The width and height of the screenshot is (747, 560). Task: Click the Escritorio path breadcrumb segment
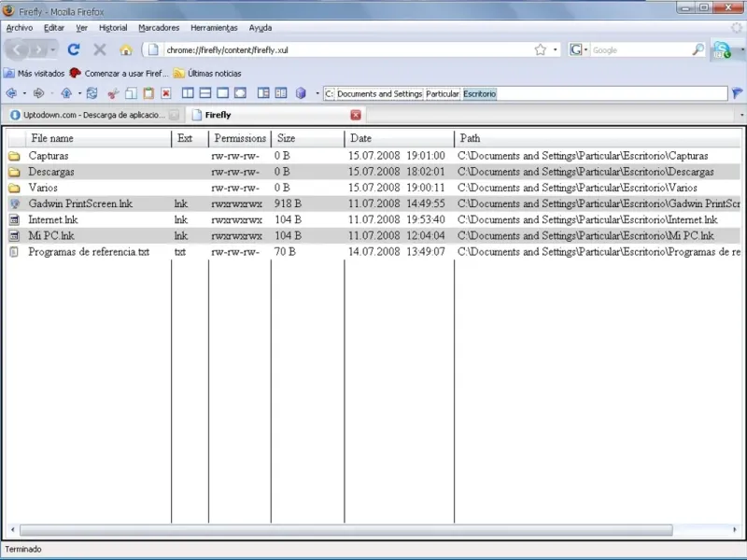coord(479,94)
